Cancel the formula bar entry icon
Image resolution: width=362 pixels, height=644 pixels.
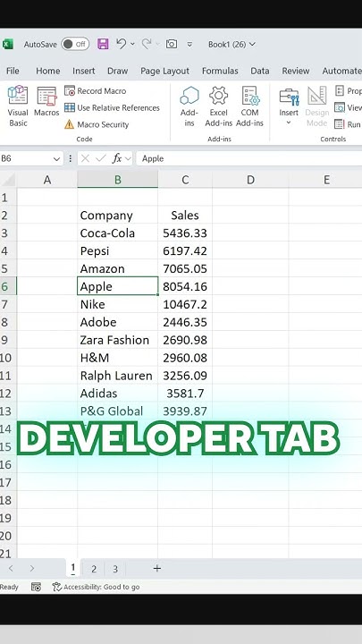point(85,158)
